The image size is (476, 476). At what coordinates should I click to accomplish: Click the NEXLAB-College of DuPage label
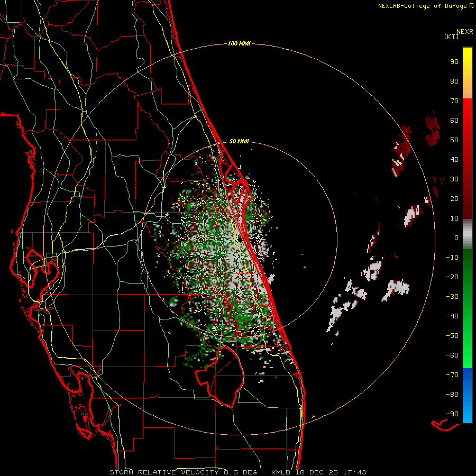pyautogui.click(x=423, y=6)
